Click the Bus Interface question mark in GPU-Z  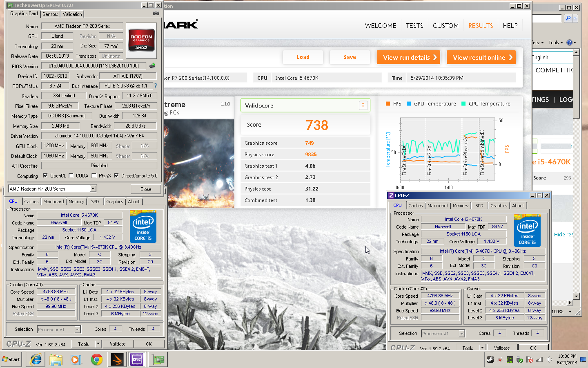click(155, 86)
